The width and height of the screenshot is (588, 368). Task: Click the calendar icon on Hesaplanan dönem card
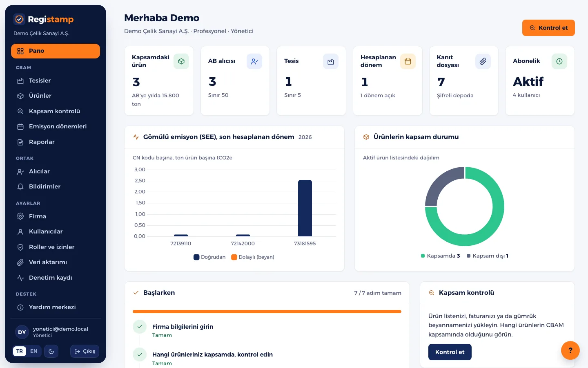pyautogui.click(x=408, y=61)
